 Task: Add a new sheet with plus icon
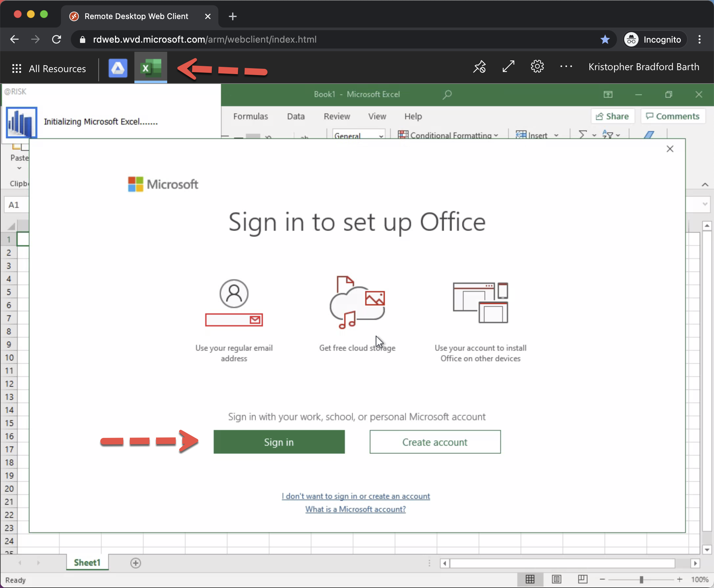click(x=135, y=563)
